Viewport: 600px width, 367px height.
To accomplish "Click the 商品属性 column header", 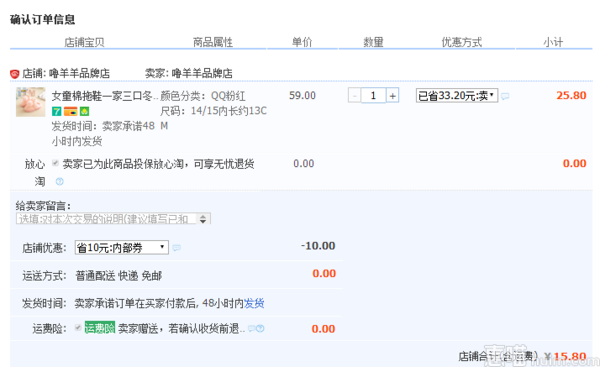I will 213,42.
